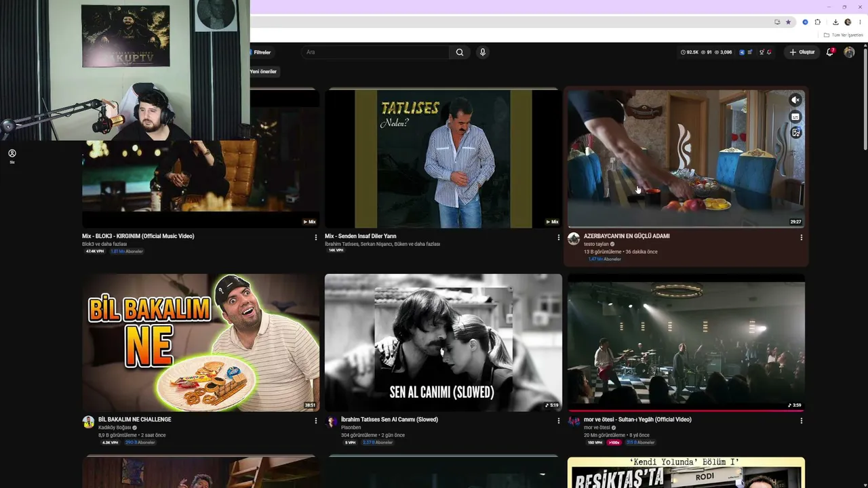Open options menu for Senden İnsaf Diler Yarın mix
This screenshot has height=488, width=868.
559,238
